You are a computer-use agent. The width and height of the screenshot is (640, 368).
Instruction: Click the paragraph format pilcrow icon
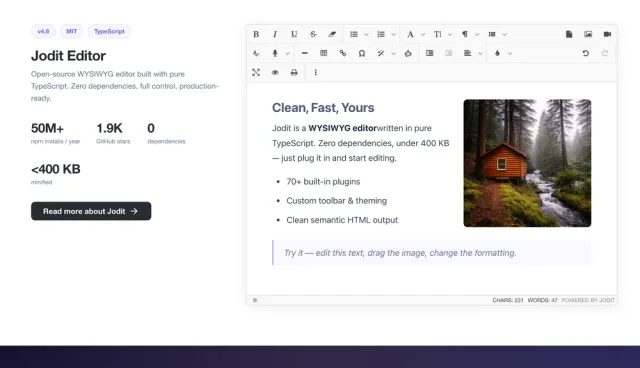click(x=464, y=34)
